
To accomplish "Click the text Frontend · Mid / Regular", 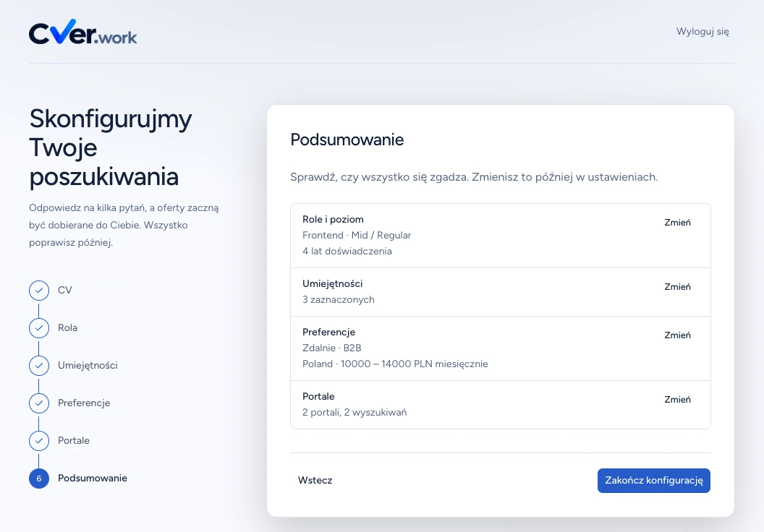I will [357, 235].
